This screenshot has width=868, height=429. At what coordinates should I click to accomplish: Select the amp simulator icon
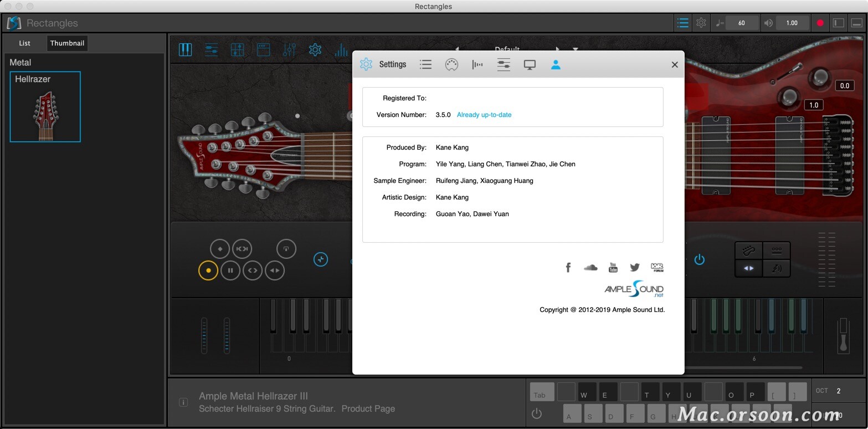coord(263,50)
